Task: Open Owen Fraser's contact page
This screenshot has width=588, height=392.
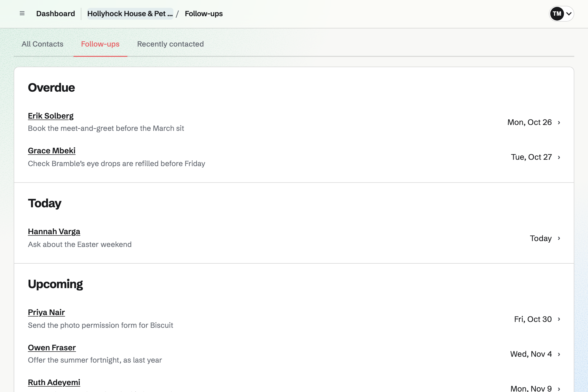Action: coord(52,347)
